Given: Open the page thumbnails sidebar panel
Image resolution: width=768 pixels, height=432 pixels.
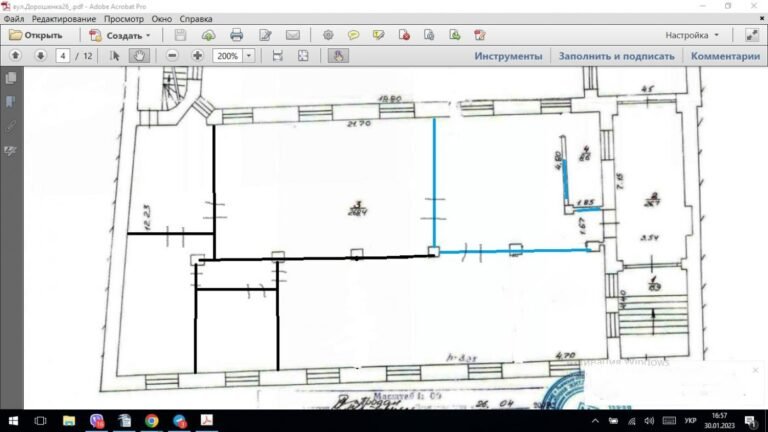Looking at the screenshot, I should 11,78.
